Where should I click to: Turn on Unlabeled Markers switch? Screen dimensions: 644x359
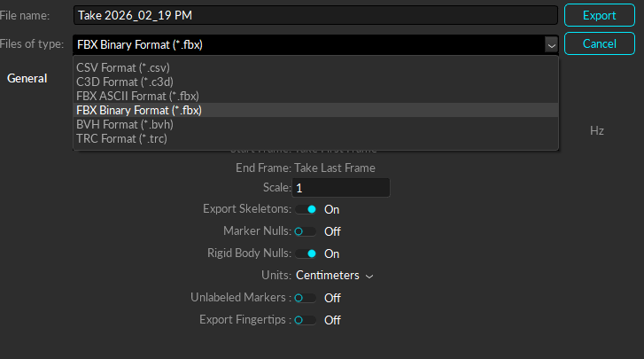coord(306,298)
